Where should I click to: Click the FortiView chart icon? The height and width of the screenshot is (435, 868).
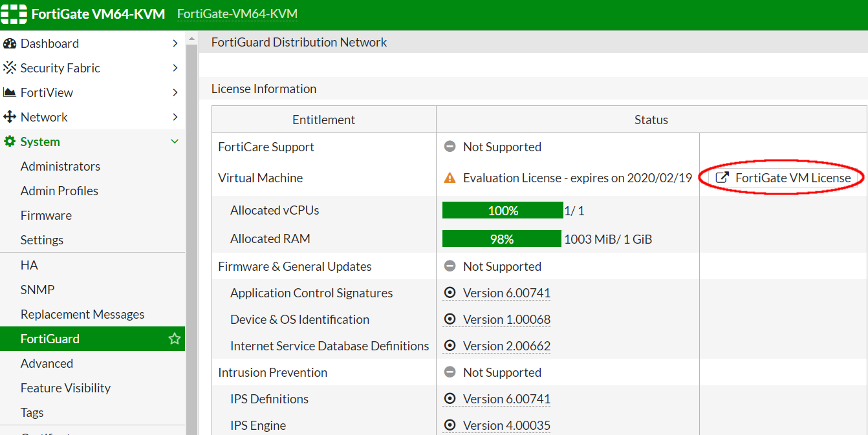(x=9, y=92)
